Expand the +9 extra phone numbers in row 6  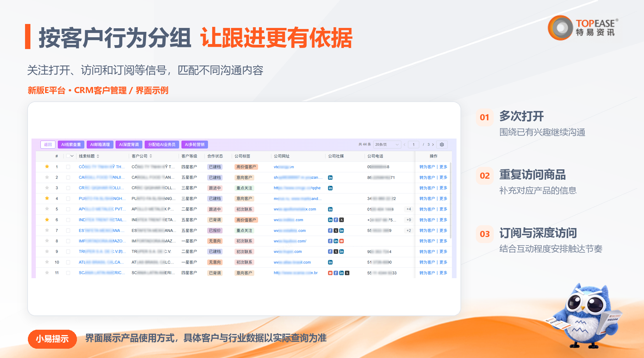pos(409,220)
